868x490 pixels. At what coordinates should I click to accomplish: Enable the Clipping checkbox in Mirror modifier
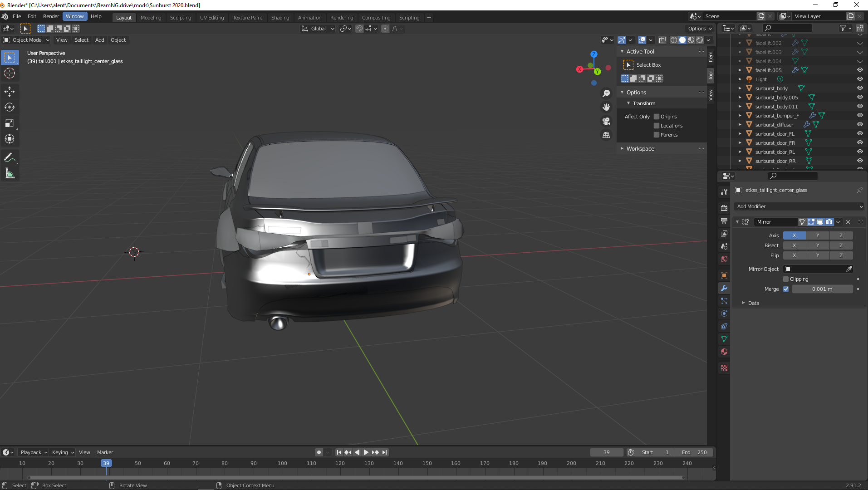(786, 279)
